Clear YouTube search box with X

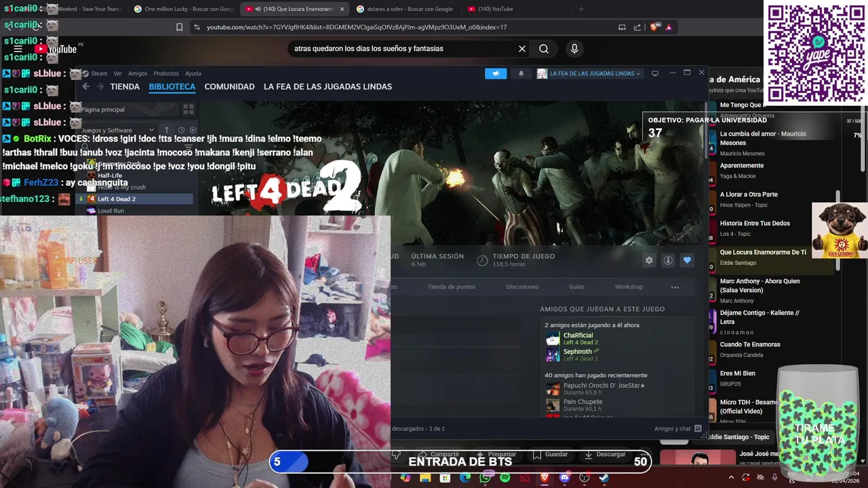pyautogui.click(x=522, y=49)
